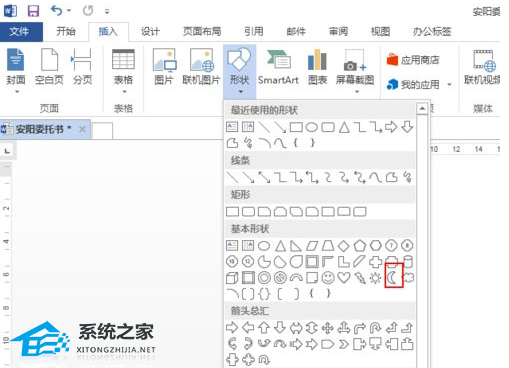
Task: Switch to the 开始 ribbon tab
Action: 66,32
